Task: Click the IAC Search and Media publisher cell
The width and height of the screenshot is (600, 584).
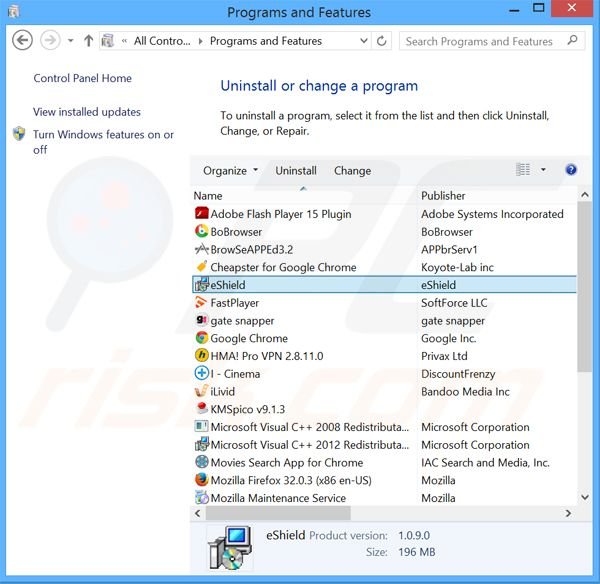Action: pyautogui.click(x=485, y=462)
